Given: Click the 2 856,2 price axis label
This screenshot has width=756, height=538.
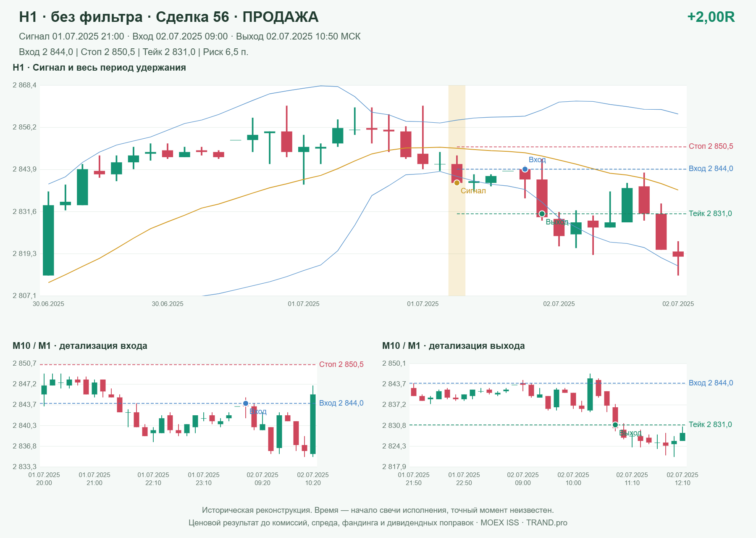Looking at the screenshot, I should [24, 127].
